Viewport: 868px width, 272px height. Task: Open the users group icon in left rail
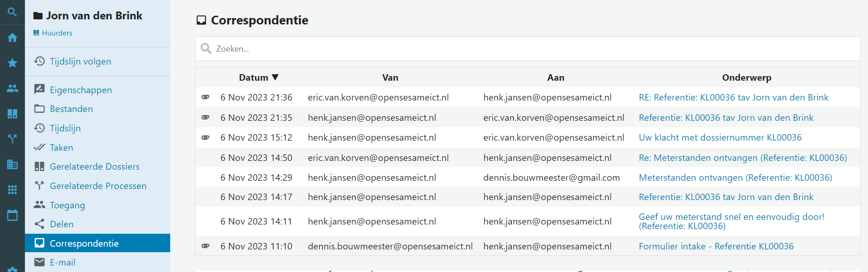tap(12, 88)
